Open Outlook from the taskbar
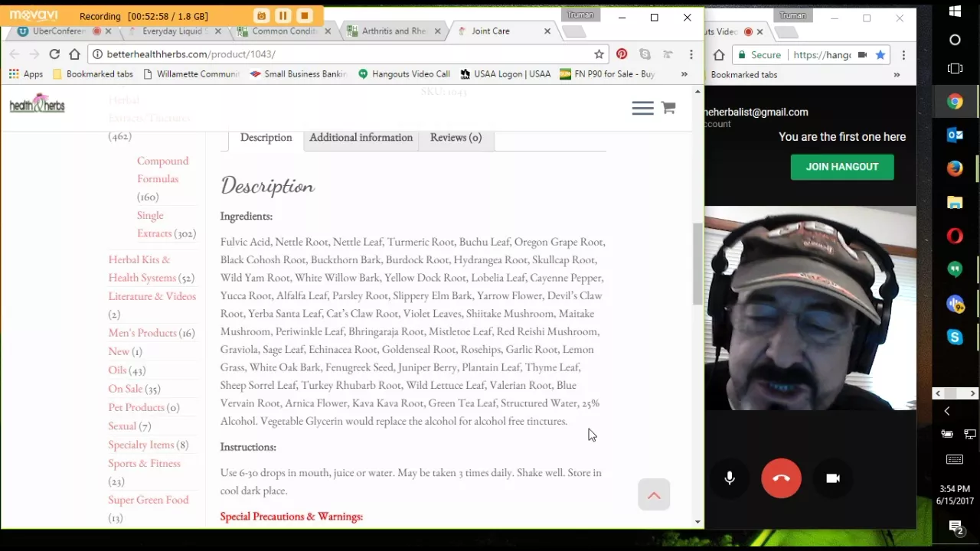Image resolution: width=980 pixels, height=551 pixels. coord(955,135)
